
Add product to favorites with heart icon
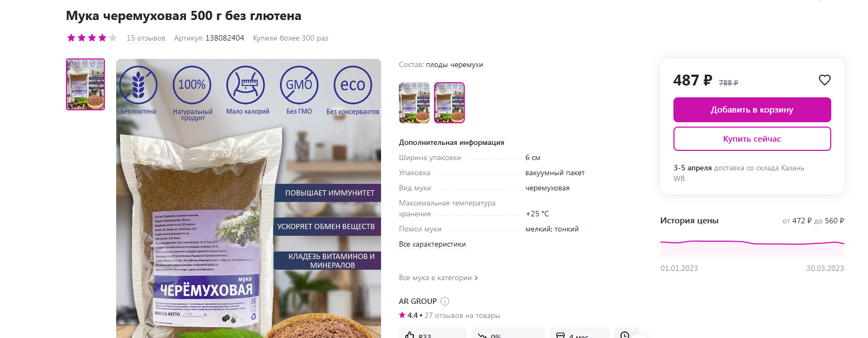coord(824,80)
